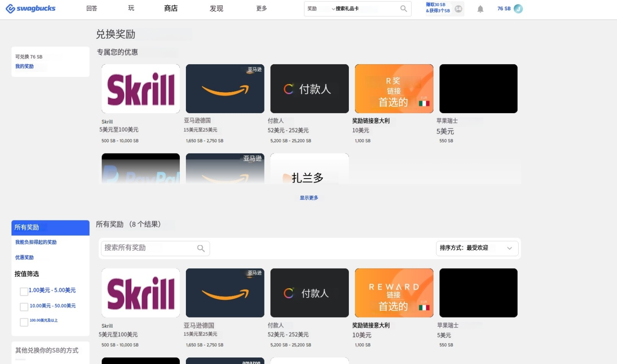Go to the 商店 menu
This screenshot has width=617, height=364.
coord(171,9)
